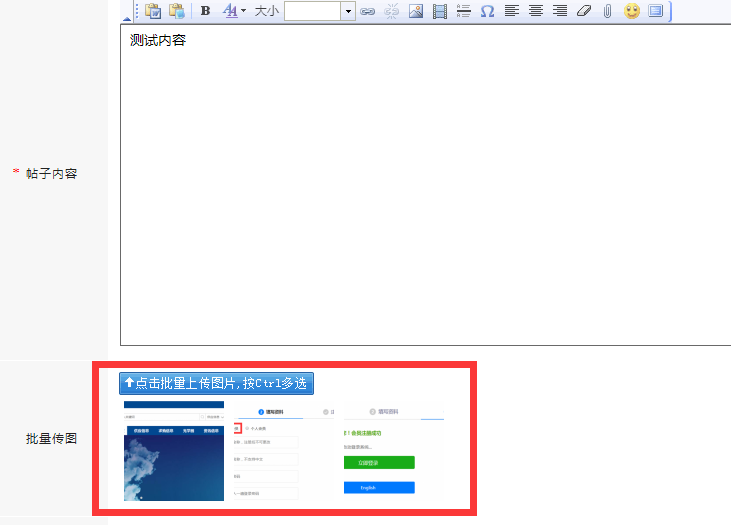Screen dimensions: 731x525
Task: Click the paste as plain text icon
Action: [177, 11]
